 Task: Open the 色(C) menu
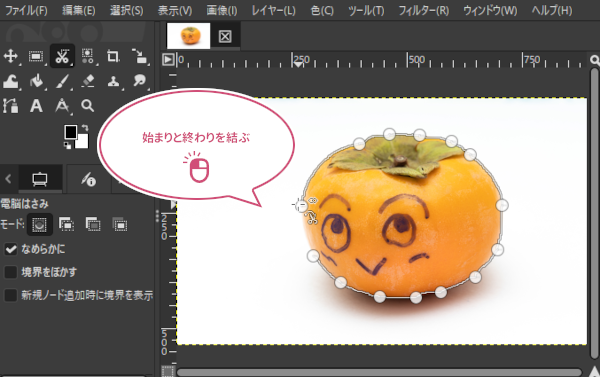coord(322,10)
